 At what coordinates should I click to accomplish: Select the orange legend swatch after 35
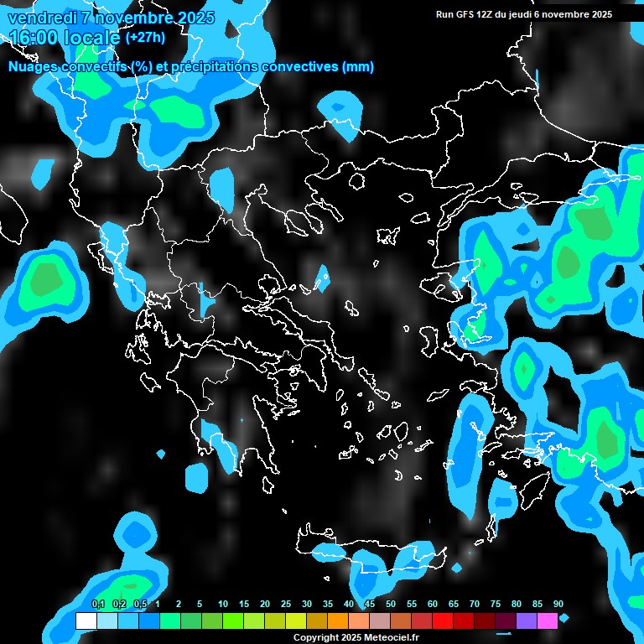point(338,621)
